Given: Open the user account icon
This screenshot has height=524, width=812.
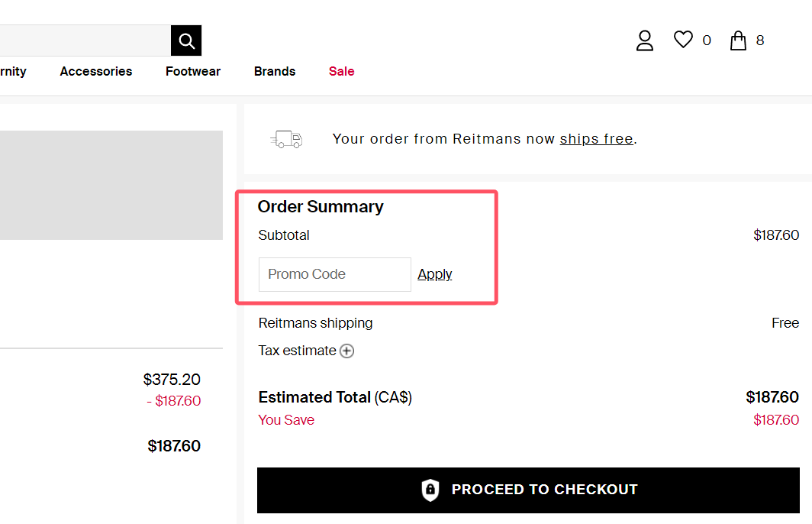Looking at the screenshot, I should 645,40.
